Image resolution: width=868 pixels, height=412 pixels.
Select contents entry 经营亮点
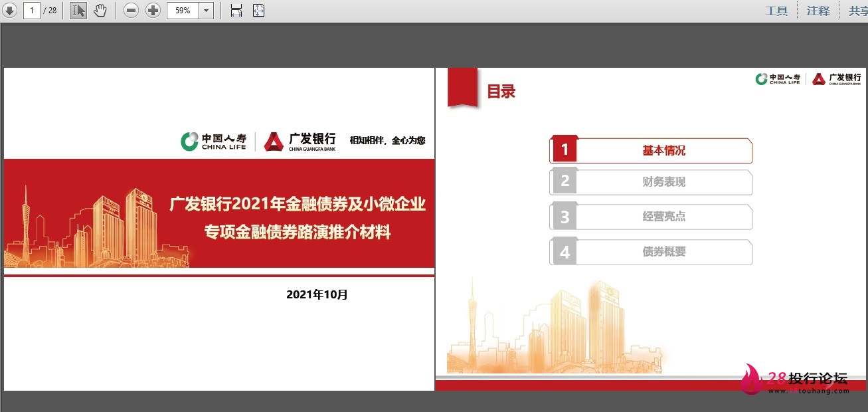[651, 217]
